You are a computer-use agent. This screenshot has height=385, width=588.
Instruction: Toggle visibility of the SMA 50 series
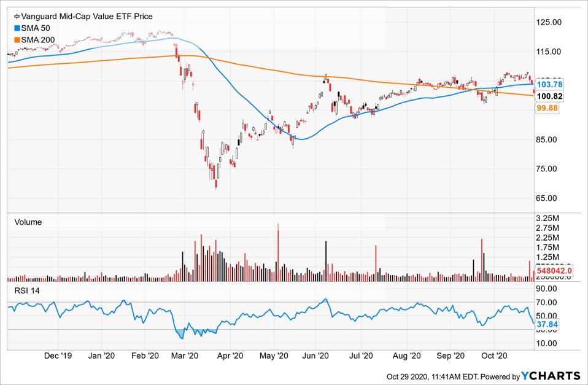tap(36, 28)
